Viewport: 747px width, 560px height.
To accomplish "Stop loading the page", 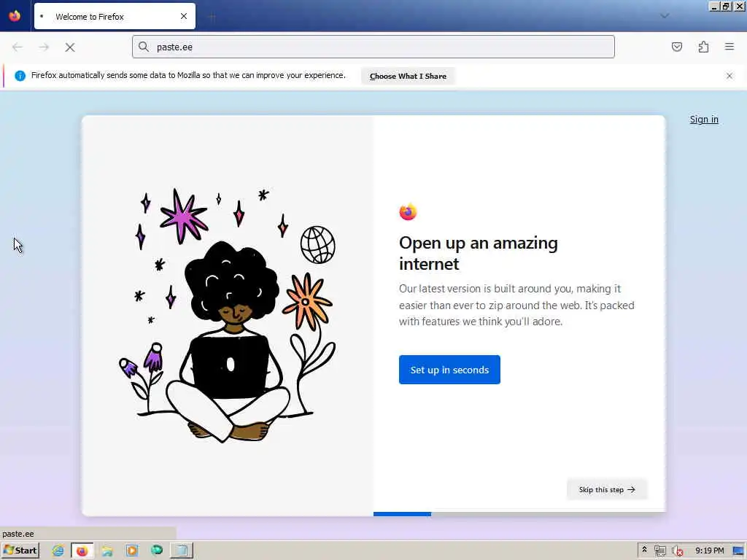I will (x=70, y=47).
